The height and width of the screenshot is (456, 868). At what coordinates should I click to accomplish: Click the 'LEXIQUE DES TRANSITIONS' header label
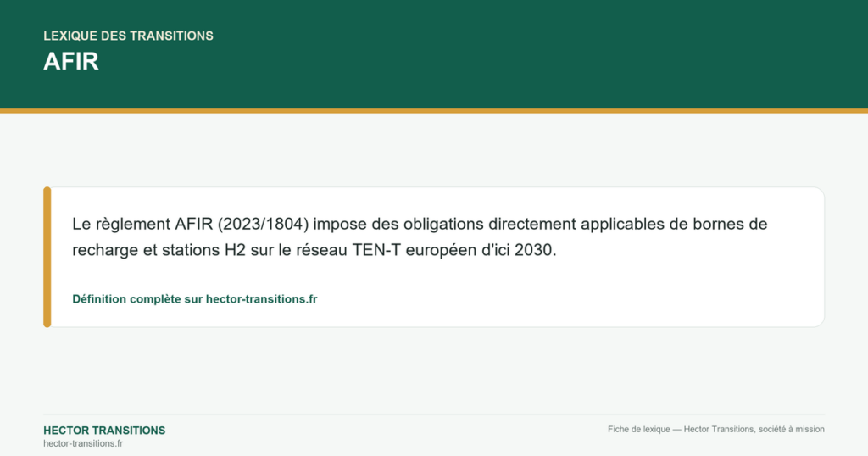coord(129,36)
